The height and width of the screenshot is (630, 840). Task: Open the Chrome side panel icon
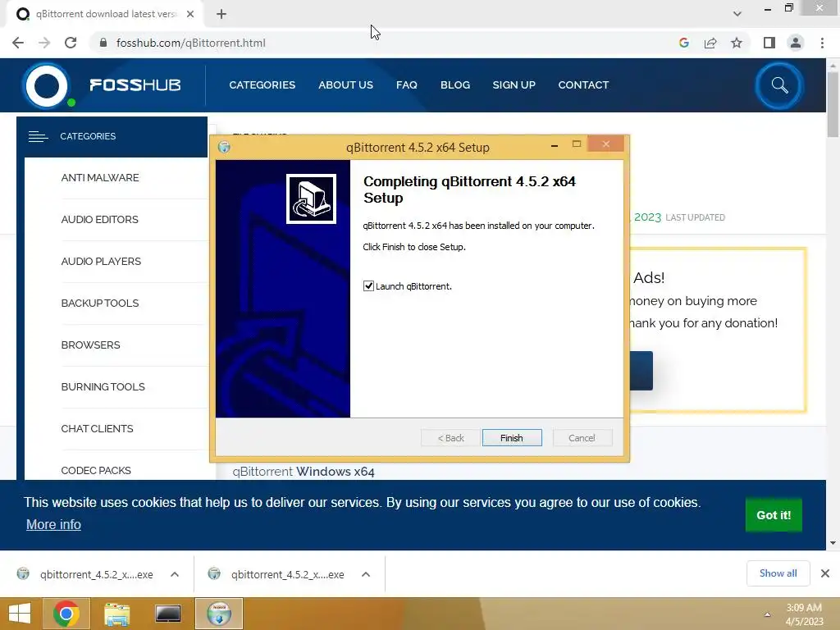[x=769, y=43]
